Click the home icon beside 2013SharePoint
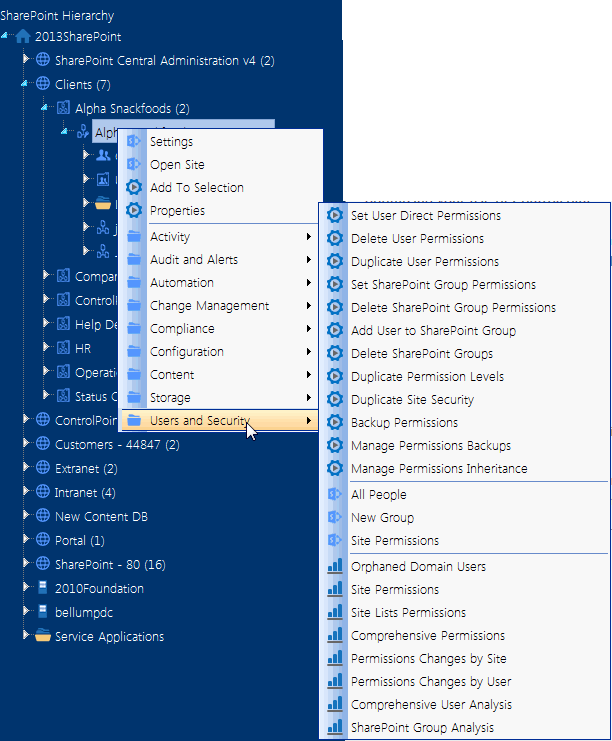 23,36
